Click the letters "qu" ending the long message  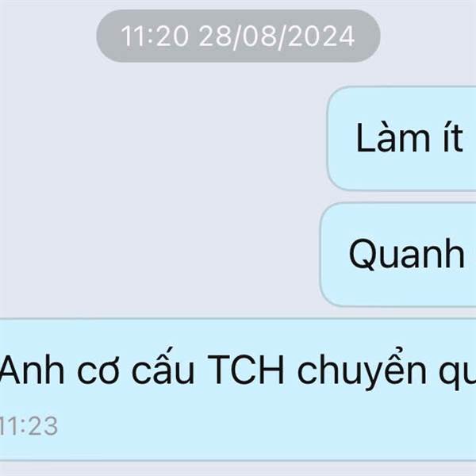(x=457, y=375)
